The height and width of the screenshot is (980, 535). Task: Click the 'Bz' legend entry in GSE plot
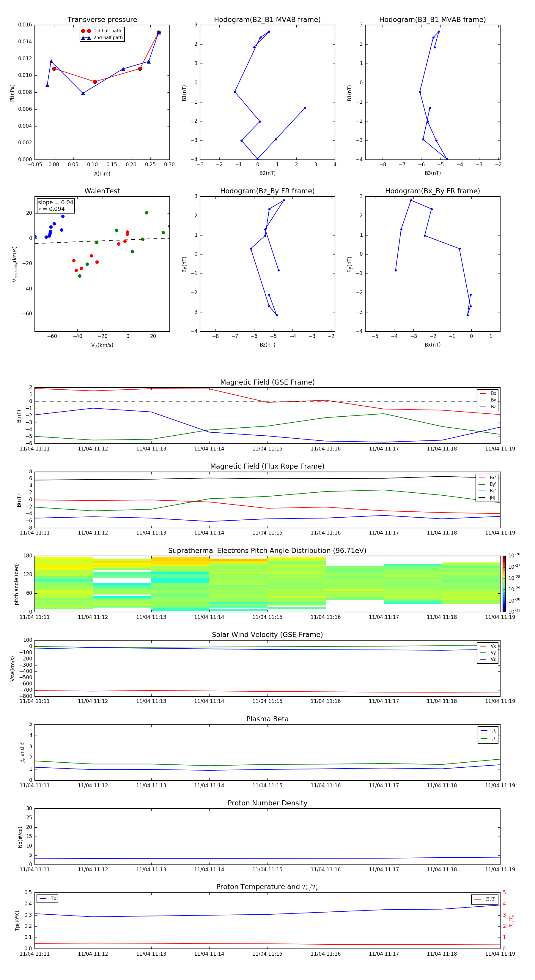(x=488, y=407)
